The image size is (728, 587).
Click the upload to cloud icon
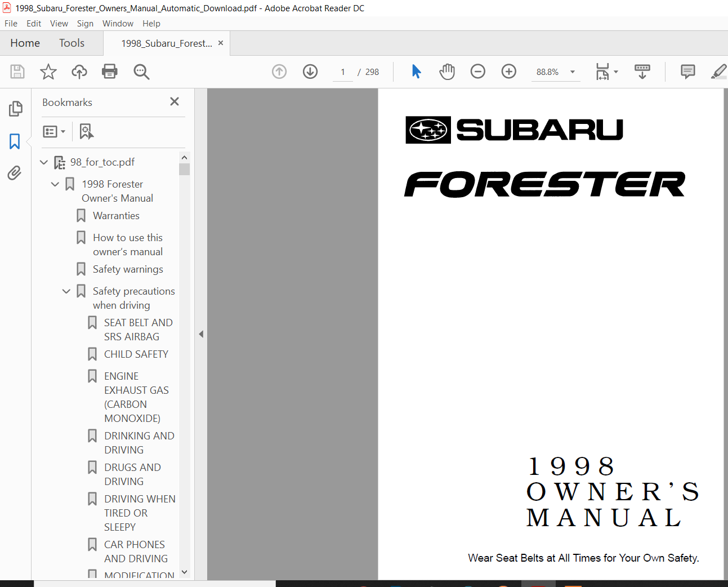[79, 72]
